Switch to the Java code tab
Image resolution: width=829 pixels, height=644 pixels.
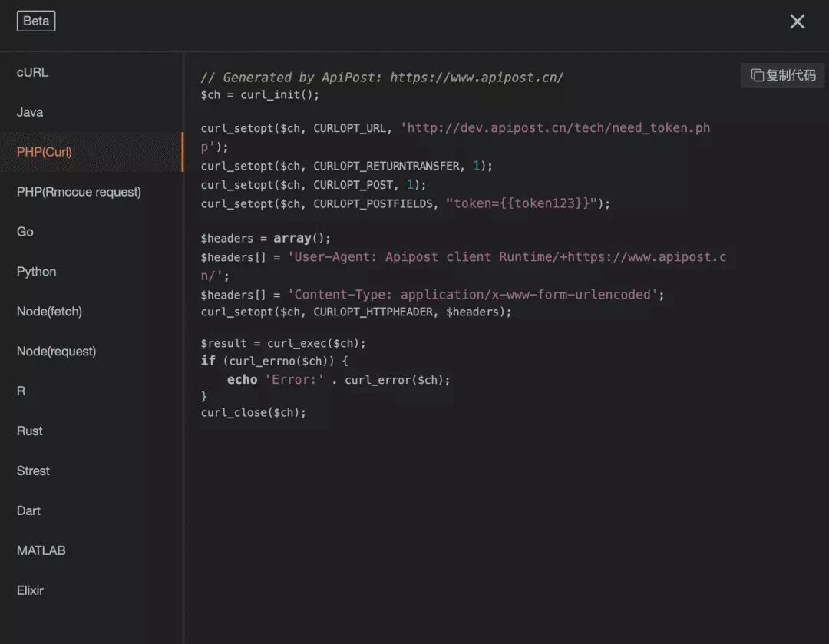(91, 112)
